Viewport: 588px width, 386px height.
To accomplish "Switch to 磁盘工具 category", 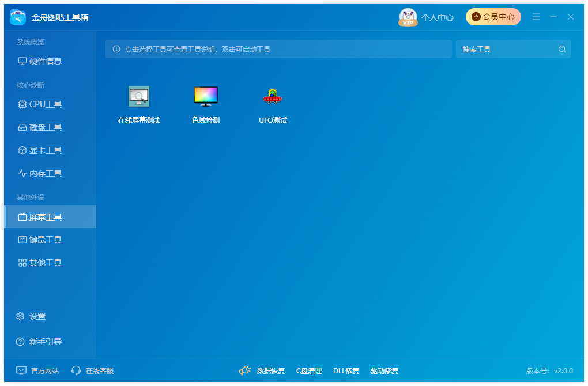I will point(50,127).
